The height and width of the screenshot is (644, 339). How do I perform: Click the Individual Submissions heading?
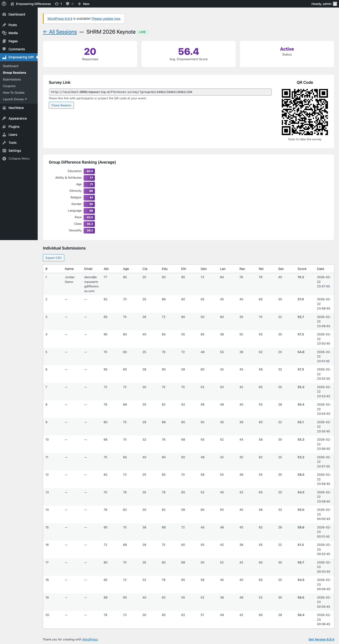pyautogui.click(x=64, y=248)
